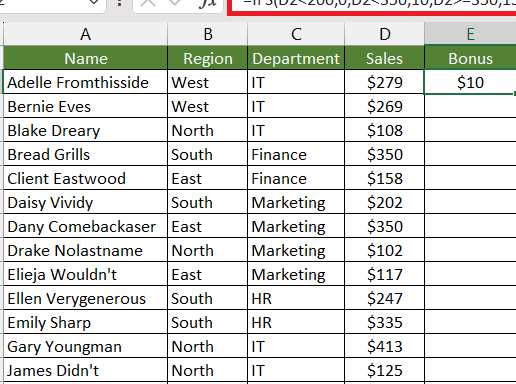Click the formula bar input showing the formula

[373, 6]
